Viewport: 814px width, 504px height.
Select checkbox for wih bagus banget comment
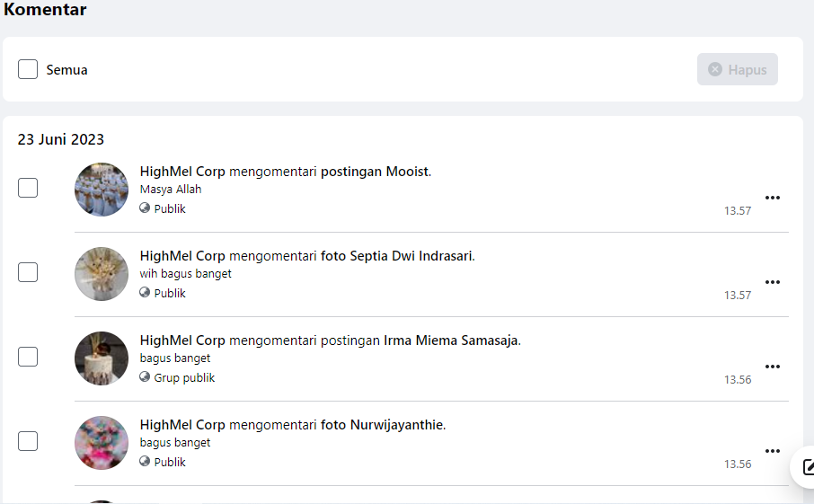[x=28, y=272]
